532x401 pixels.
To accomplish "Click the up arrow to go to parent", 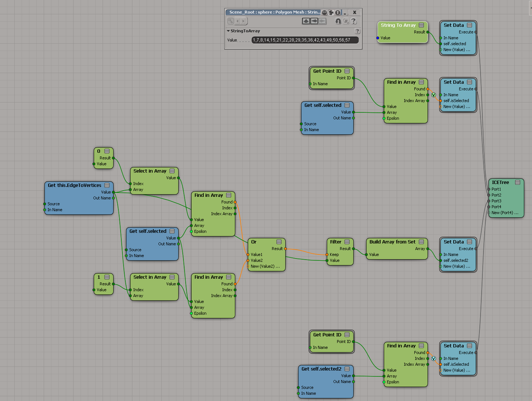I will 306,21.
